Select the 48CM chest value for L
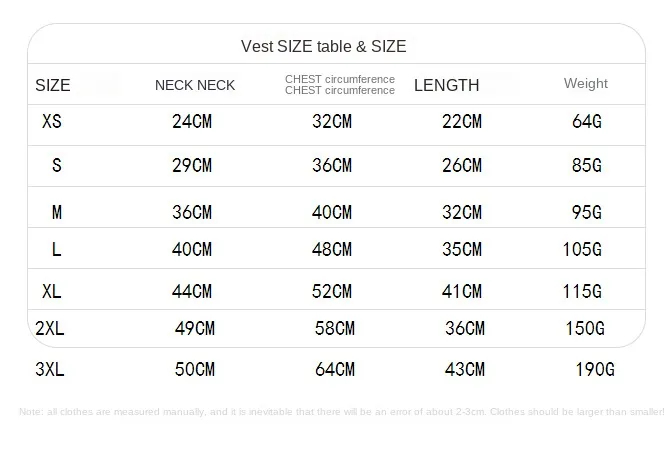Viewport: 670px width, 469px height. pyautogui.click(x=332, y=249)
